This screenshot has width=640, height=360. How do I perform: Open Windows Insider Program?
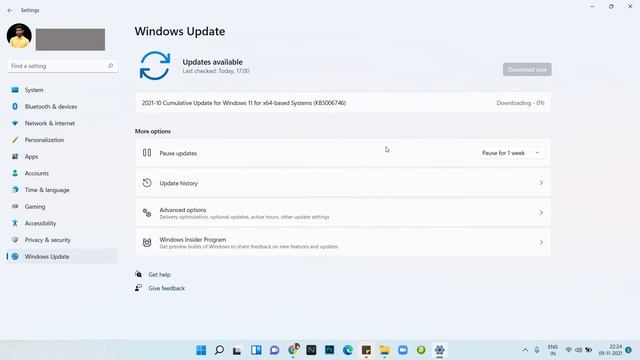343,242
